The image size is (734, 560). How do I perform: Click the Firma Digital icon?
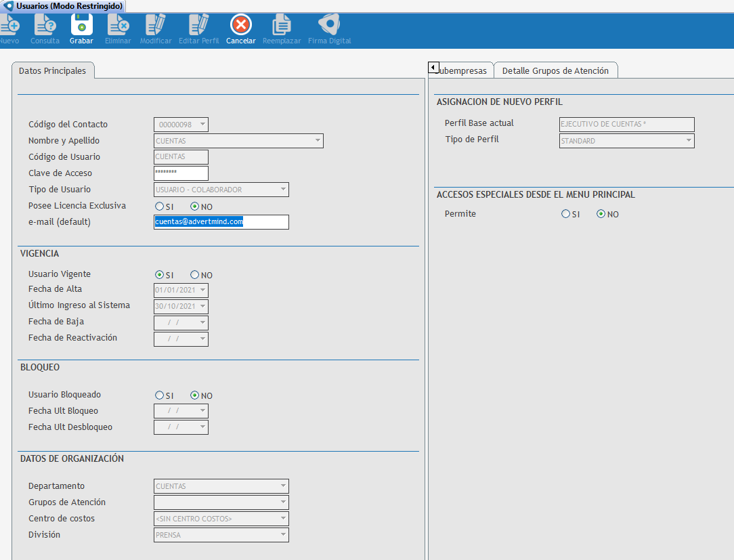click(x=329, y=26)
